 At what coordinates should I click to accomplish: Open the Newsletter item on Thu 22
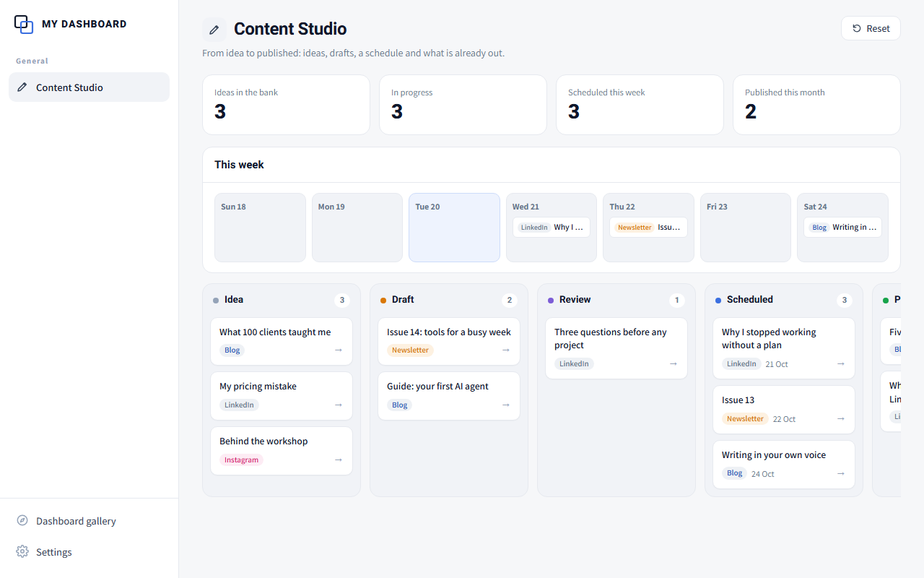coord(648,228)
